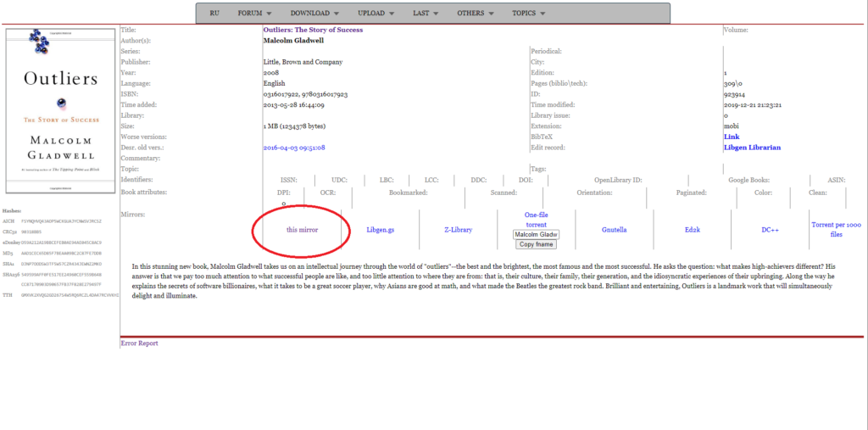
Task: Open the Torrent per 1000 files link
Action: coord(836,229)
